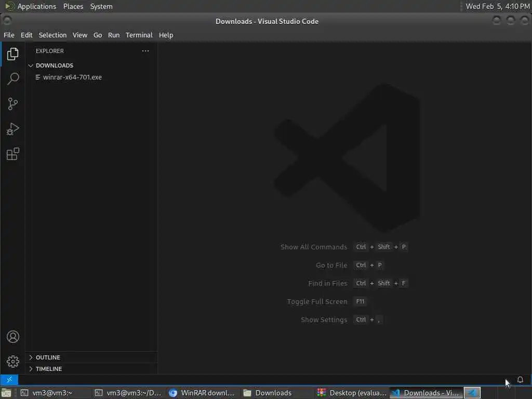Click the window menu button in title bar

coord(7,21)
